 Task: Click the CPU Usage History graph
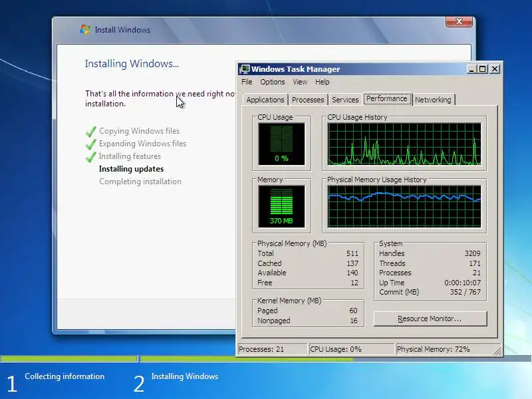[404, 144]
